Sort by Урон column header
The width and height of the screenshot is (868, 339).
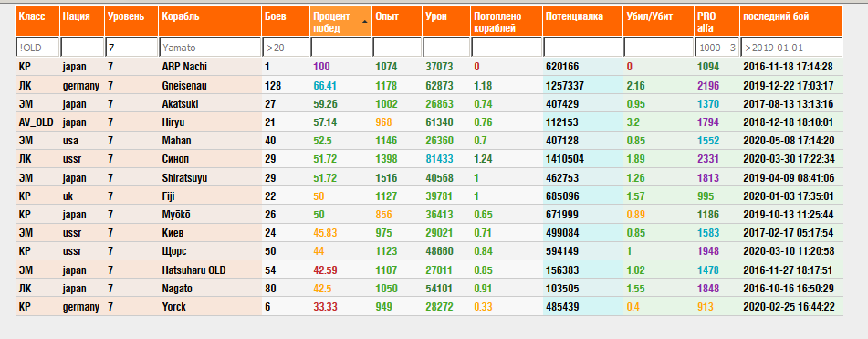(446, 22)
